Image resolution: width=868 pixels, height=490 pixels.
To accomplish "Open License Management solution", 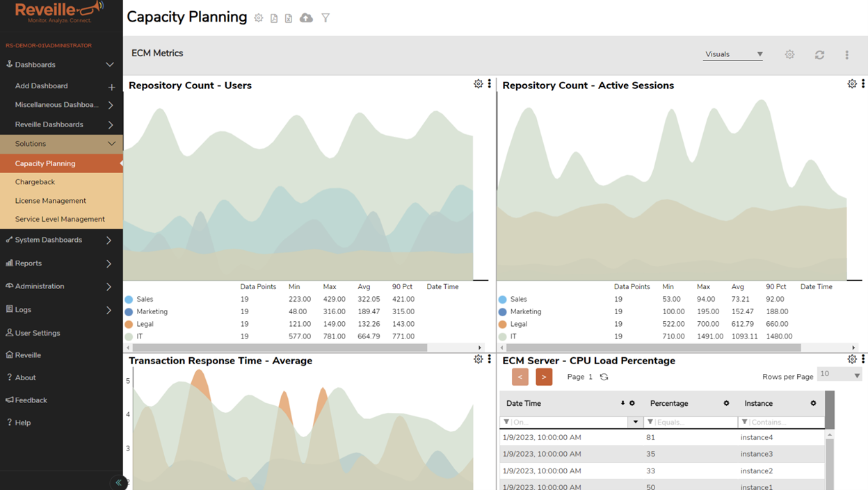I will click(61, 201).
